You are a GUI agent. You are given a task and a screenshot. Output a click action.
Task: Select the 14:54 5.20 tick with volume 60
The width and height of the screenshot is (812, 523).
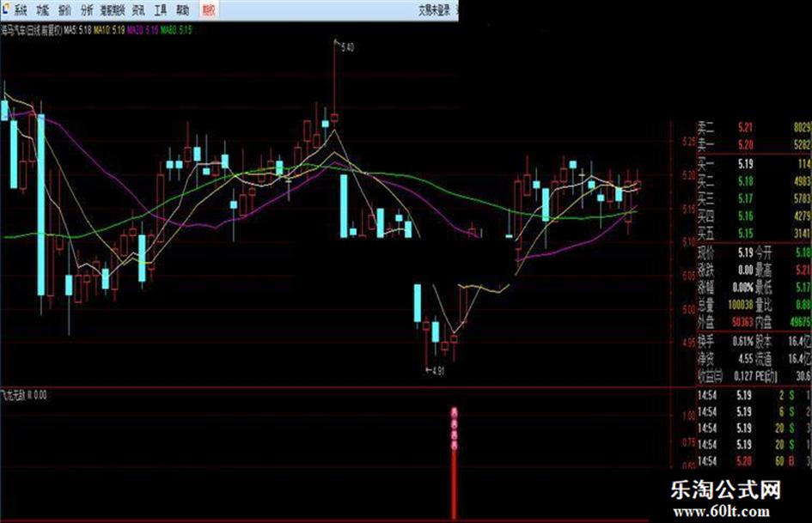point(754,461)
